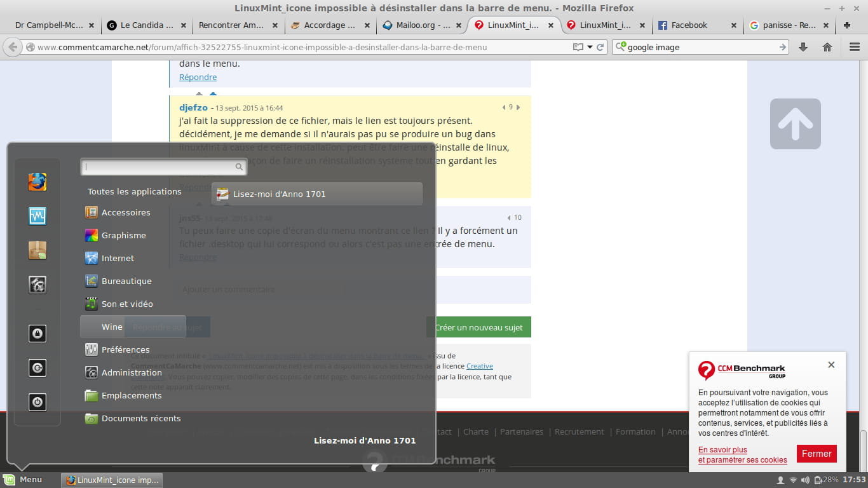Viewport: 868px width, 488px height.
Task: Close the Facebook tab
Action: (733, 25)
